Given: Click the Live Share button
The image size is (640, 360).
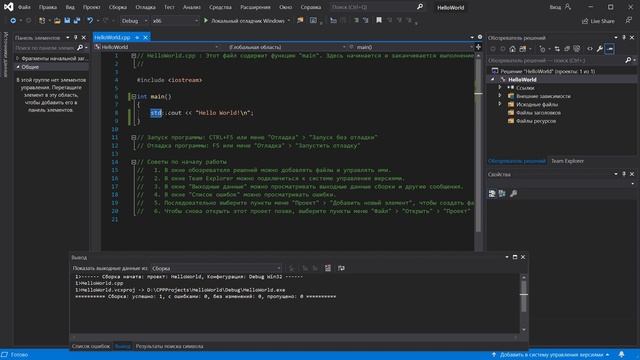Looking at the screenshot, I should [598, 21].
